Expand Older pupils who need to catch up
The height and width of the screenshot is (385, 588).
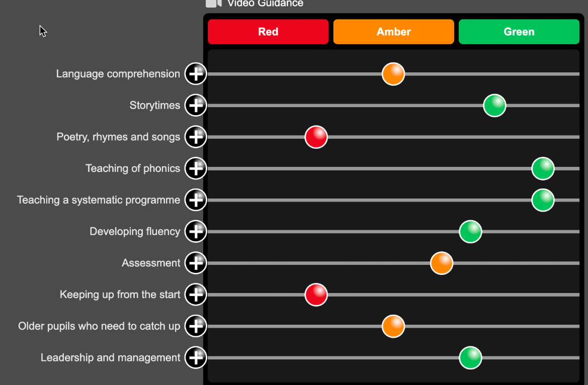(x=196, y=326)
